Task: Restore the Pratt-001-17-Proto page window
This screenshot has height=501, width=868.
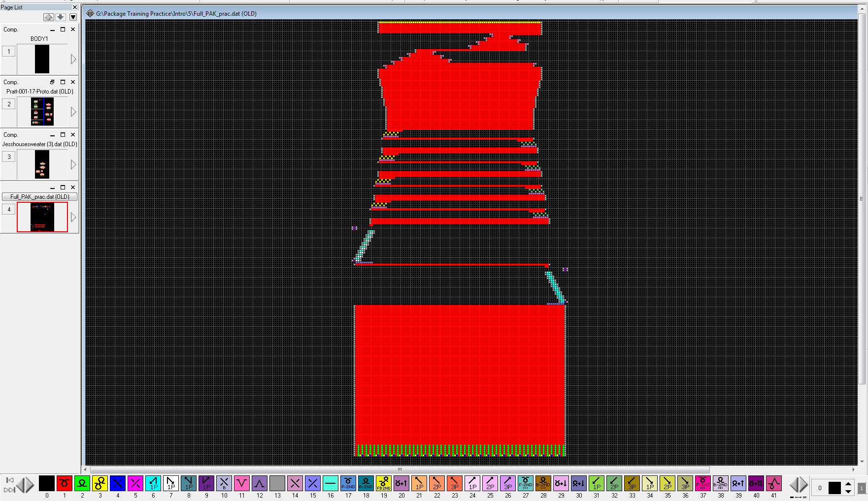Action: coord(52,82)
